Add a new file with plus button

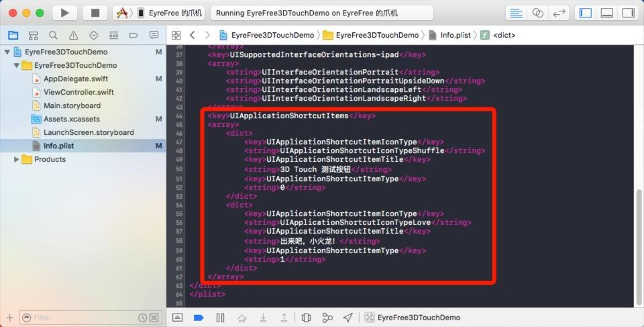[10, 318]
